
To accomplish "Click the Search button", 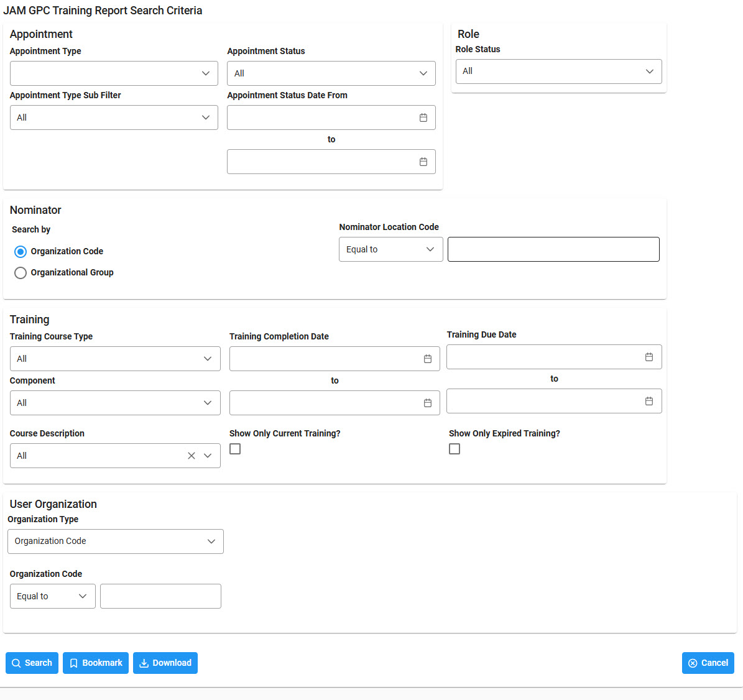I will click(x=32, y=663).
